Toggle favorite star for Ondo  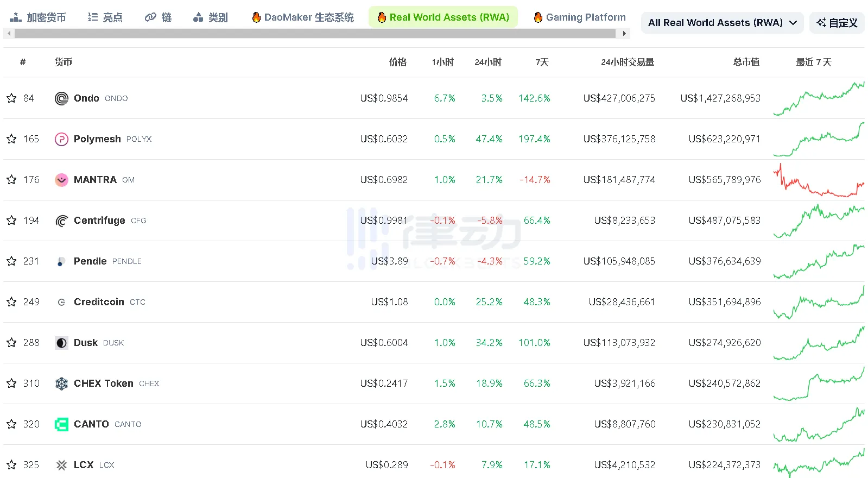11,98
